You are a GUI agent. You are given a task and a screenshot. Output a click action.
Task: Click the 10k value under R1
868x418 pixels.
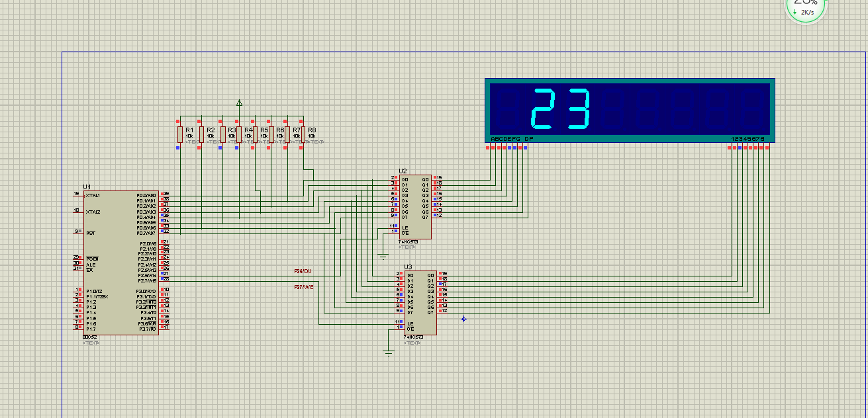tap(189, 136)
